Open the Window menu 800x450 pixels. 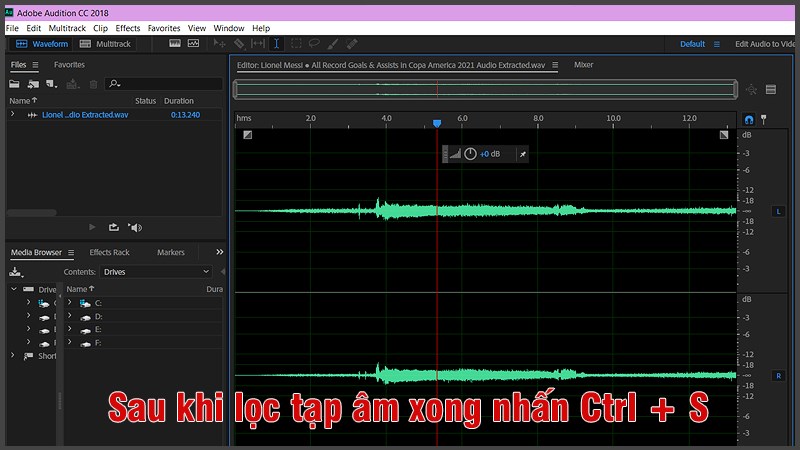point(229,28)
